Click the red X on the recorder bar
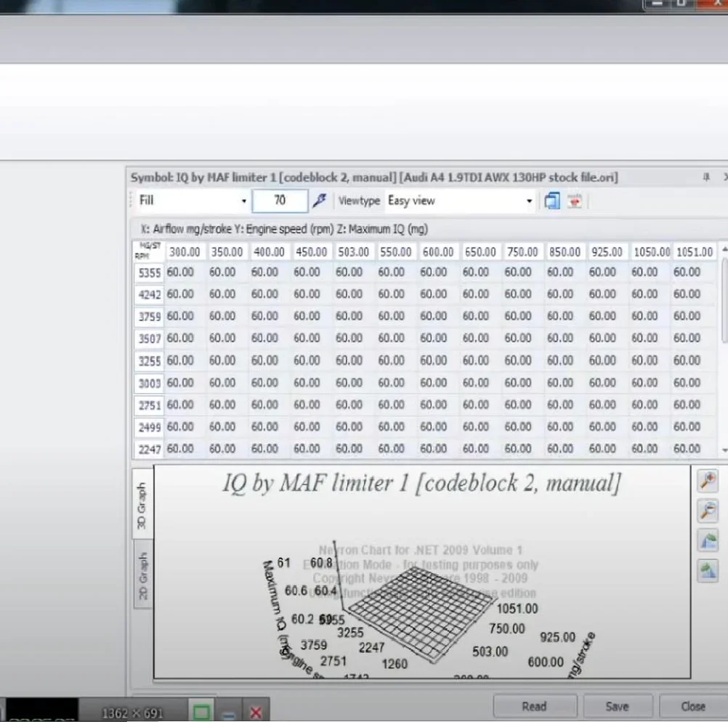 pos(255,712)
